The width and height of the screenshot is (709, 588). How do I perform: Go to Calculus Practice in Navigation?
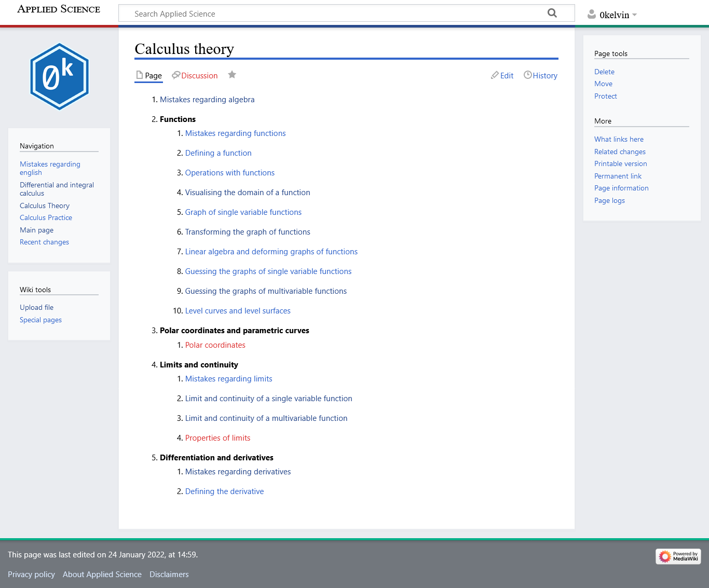pos(46,218)
